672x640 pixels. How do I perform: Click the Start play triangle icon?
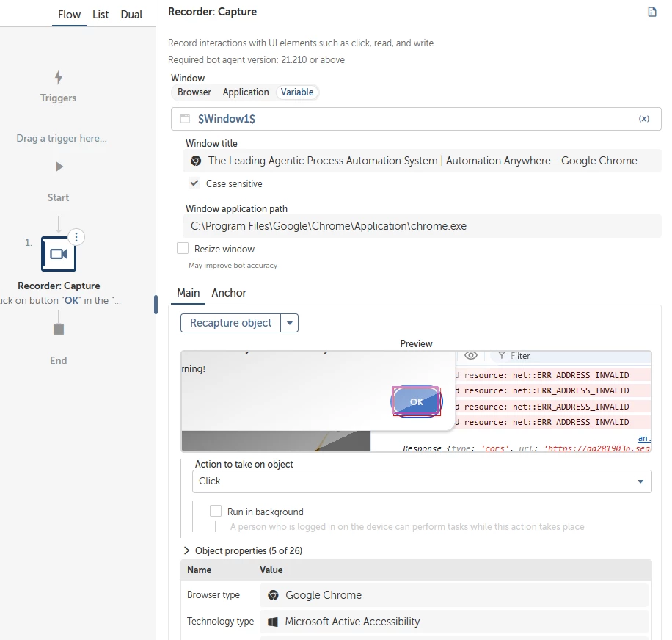(59, 167)
